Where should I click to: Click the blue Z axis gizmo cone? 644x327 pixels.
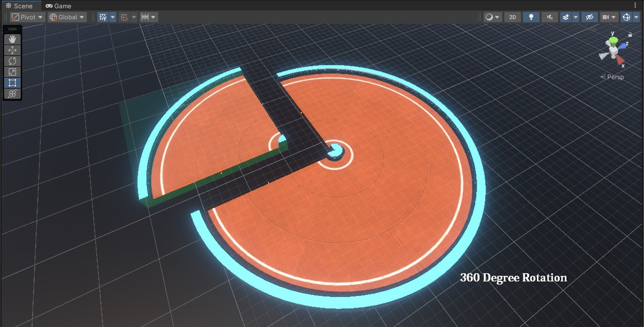(x=621, y=45)
